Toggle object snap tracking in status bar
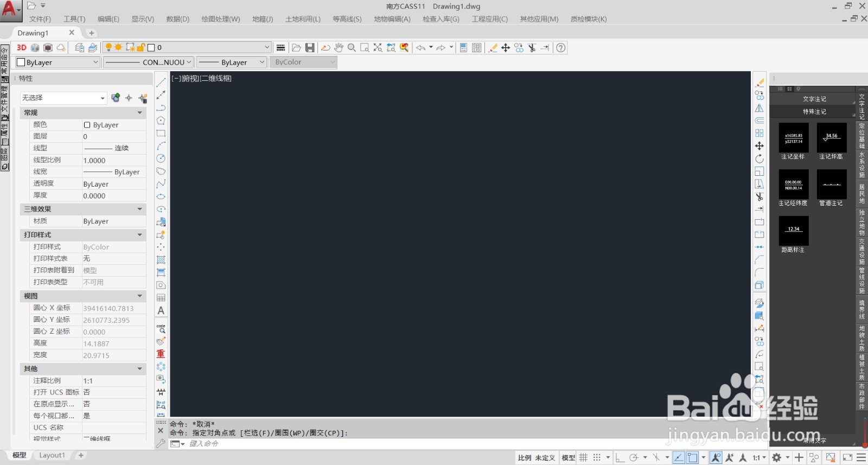This screenshot has width=868, height=465. (679, 458)
